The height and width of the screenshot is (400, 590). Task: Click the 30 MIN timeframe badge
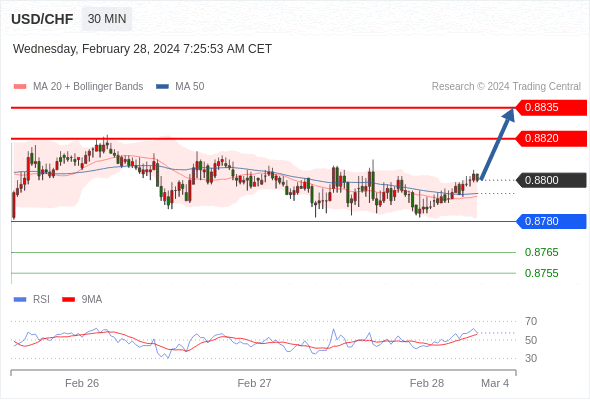[107, 19]
